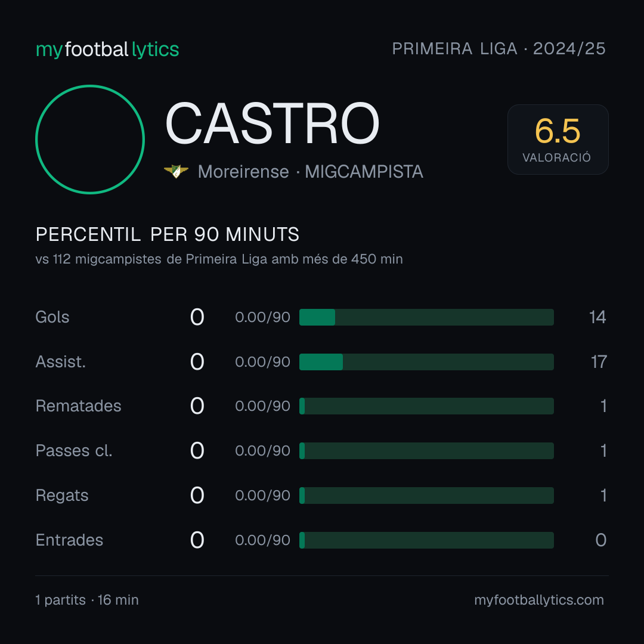Click the Percentil per 90 minuts heading

167,234
